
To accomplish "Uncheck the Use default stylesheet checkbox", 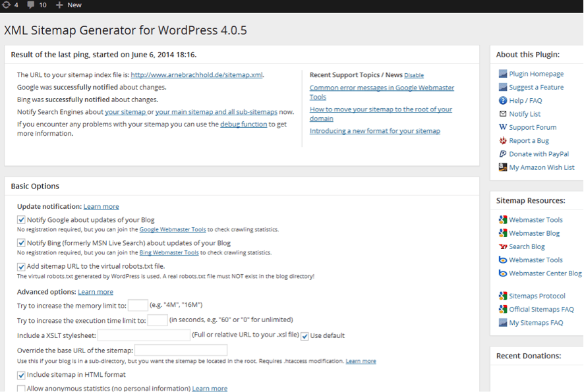I will coord(305,336).
